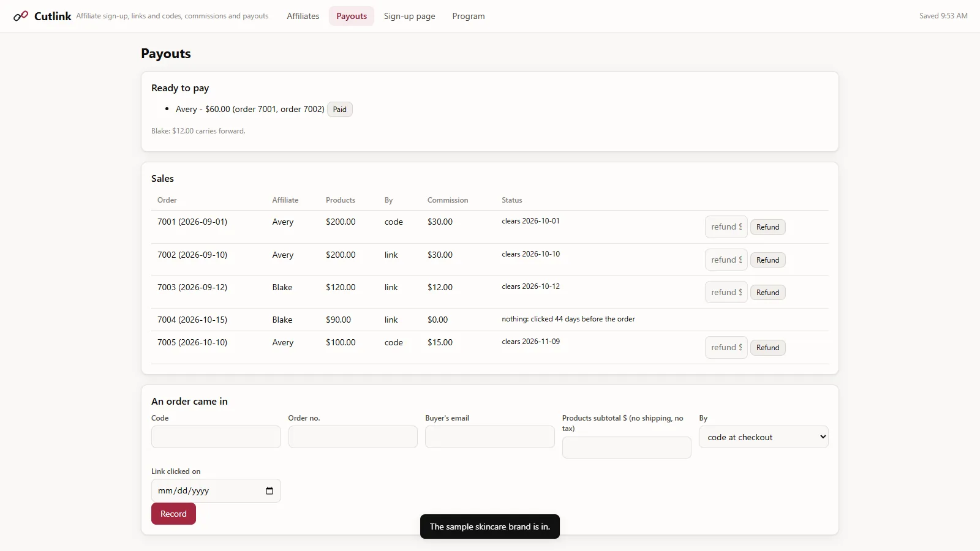Click the Avery - $60.00 ready-to-pay entry

[x=250, y=109]
